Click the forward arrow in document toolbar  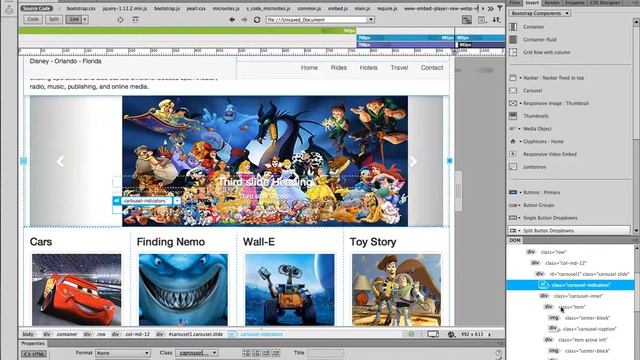click(244, 19)
